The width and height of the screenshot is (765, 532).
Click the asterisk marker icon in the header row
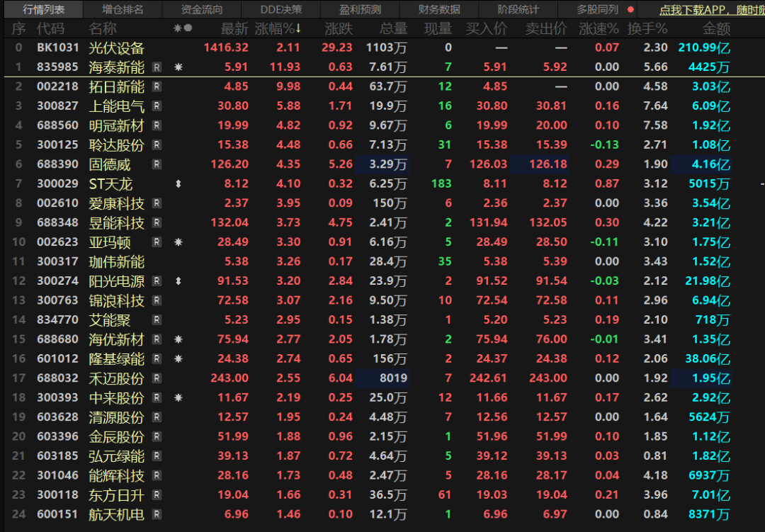coord(178,29)
